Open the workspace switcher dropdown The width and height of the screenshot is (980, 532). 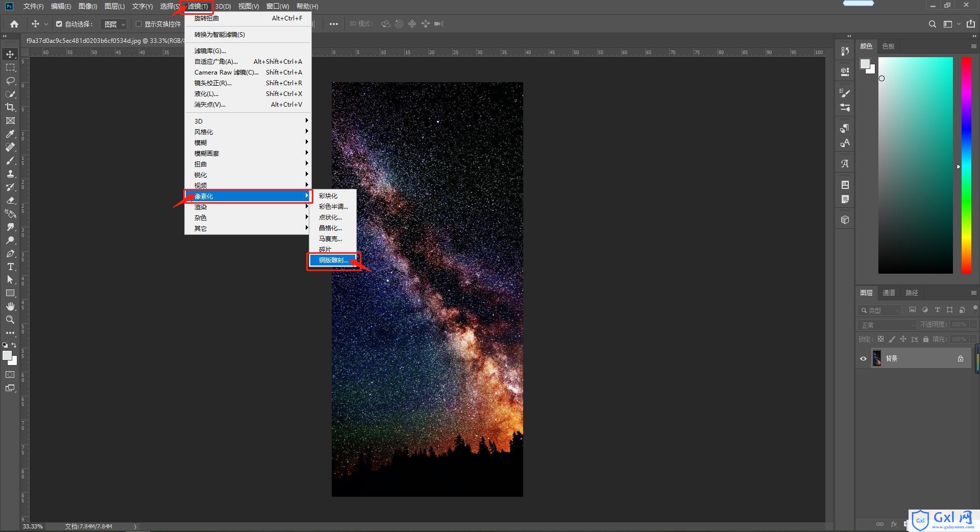[951, 24]
